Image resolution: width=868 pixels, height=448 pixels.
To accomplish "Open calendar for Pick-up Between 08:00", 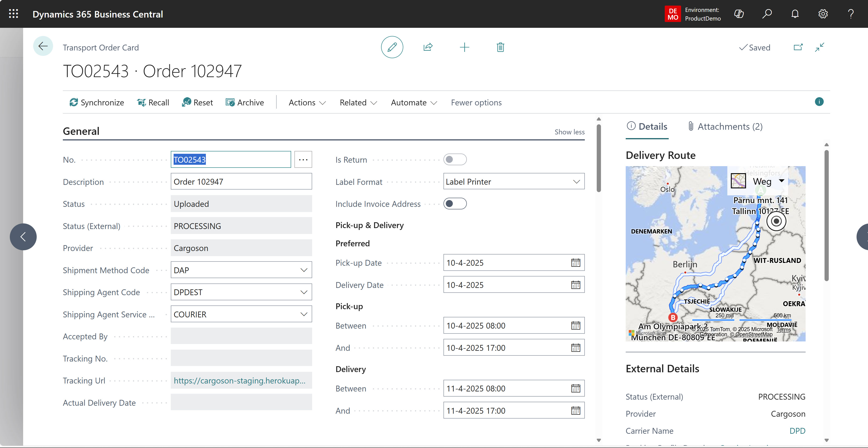I will click(x=575, y=326).
